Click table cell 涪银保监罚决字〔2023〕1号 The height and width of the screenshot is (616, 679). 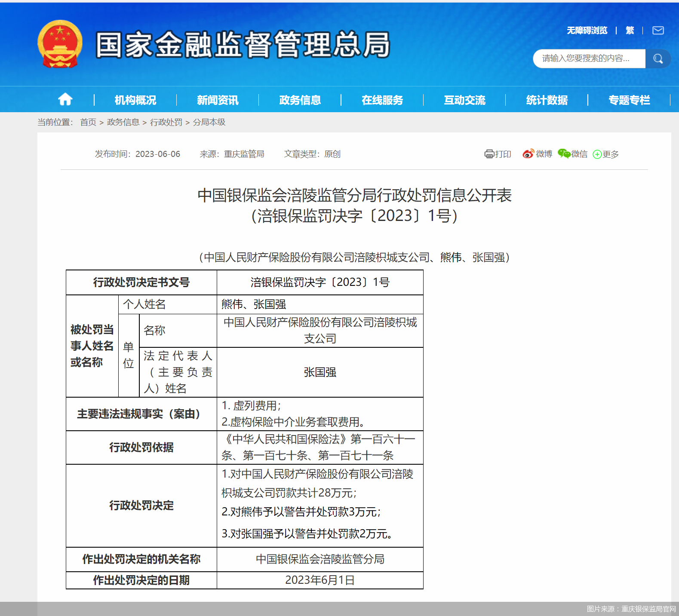click(320, 282)
